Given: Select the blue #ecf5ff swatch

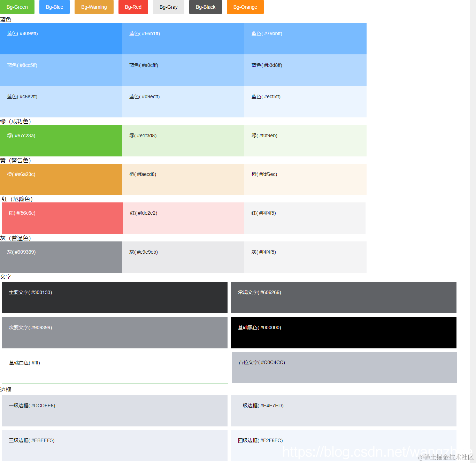Looking at the screenshot, I should pyautogui.click(x=305, y=102).
